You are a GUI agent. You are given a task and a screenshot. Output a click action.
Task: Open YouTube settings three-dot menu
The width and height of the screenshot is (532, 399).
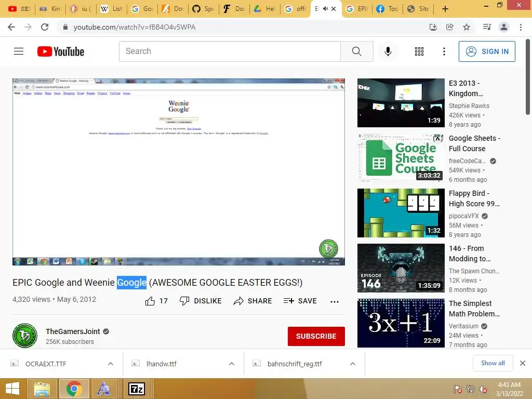pos(444,51)
